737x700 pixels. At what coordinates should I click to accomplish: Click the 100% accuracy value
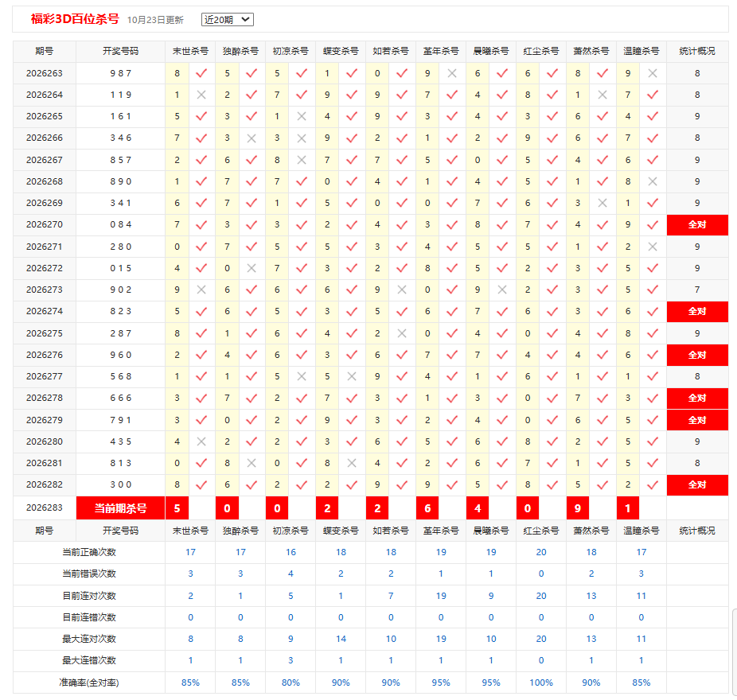[541, 682]
